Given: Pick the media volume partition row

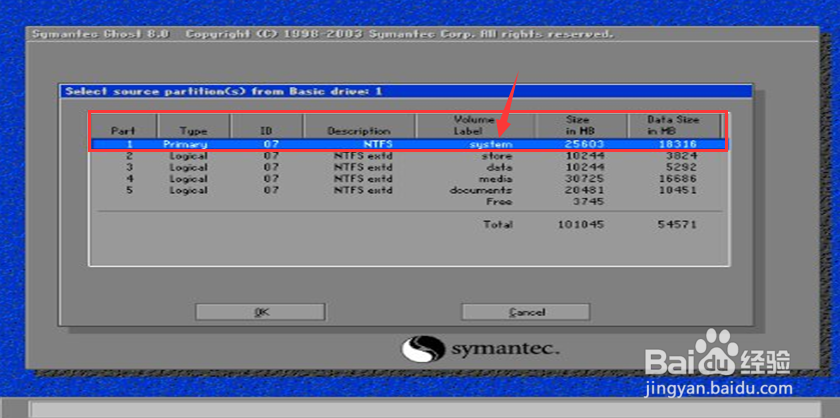Looking at the screenshot, I should point(407,178).
